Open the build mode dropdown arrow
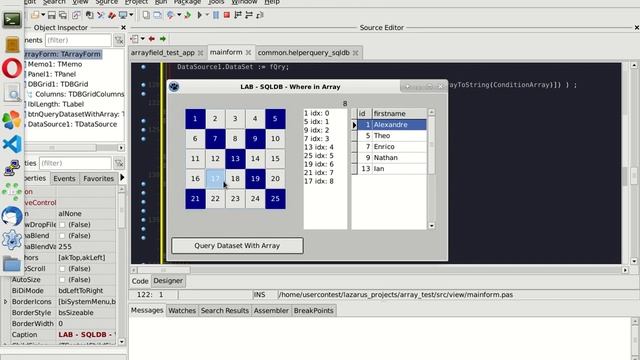 coord(179,16)
